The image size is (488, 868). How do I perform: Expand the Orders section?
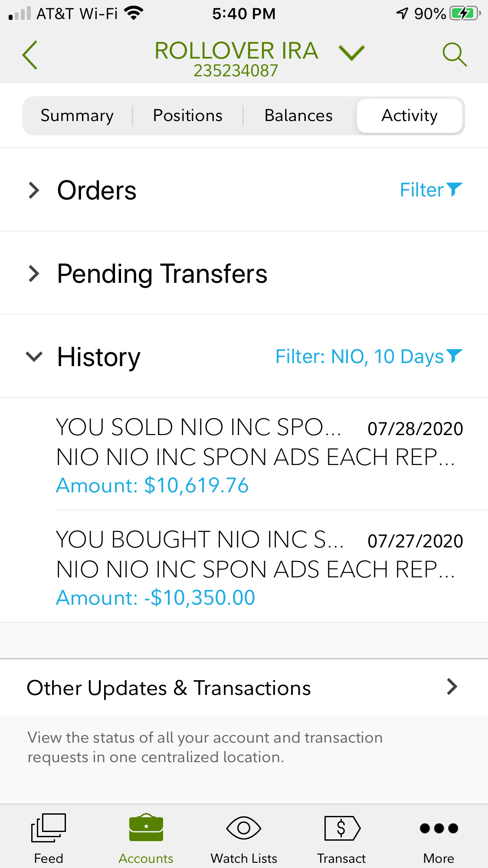[34, 190]
